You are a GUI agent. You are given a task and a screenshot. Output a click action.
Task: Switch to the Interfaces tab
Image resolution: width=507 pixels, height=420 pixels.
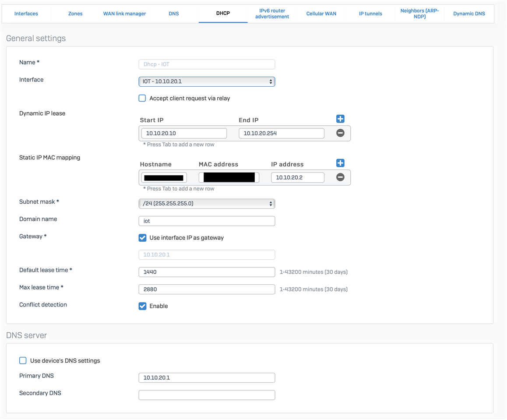26,14
